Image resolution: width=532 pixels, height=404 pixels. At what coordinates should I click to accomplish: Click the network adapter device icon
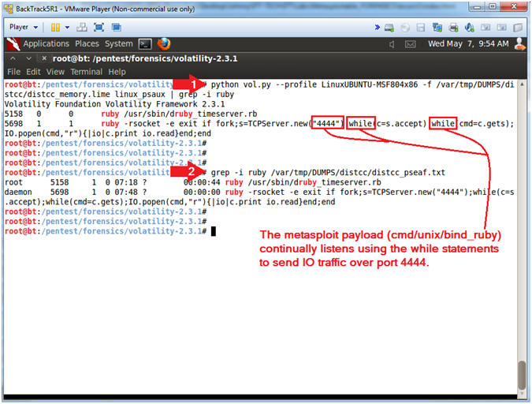pos(437,28)
